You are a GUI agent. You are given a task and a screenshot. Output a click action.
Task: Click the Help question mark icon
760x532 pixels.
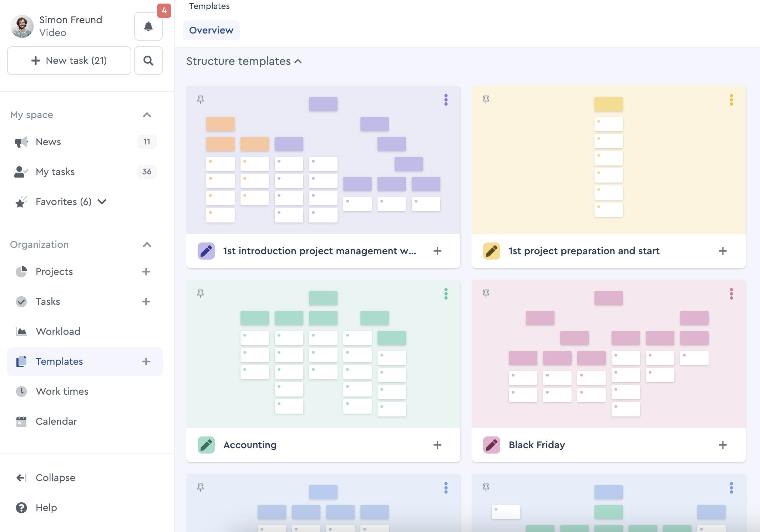21,508
